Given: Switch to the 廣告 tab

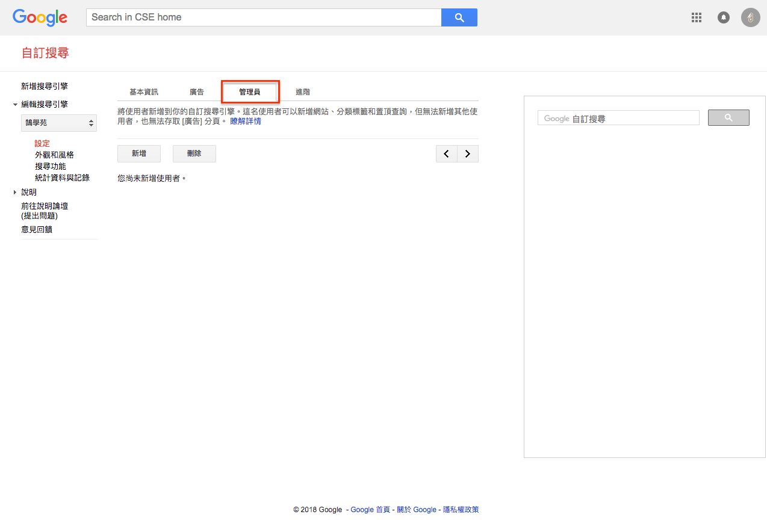Looking at the screenshot, I should [x=197, y=92].
